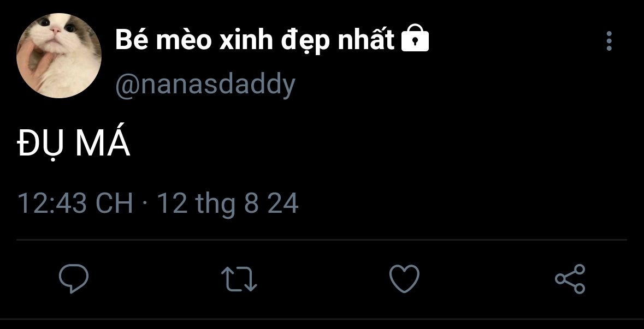Open the share icon options
This screenshot has height=329, width=644.
pos(570,279)
